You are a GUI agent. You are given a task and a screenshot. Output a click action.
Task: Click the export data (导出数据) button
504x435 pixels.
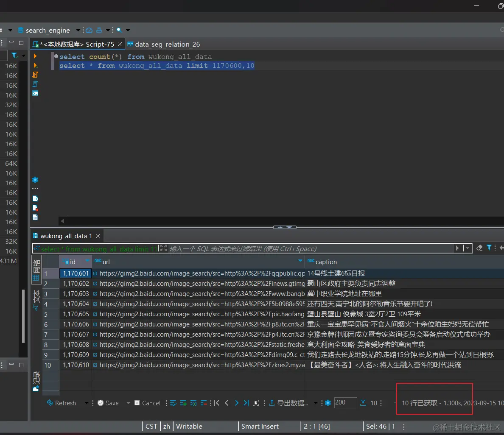[x=288, y=403]
